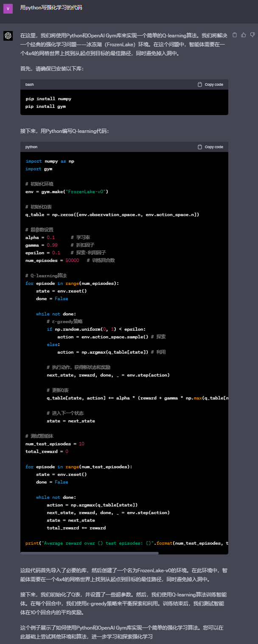Click the "num_test_episodes = 10" line

coord(55,444)
